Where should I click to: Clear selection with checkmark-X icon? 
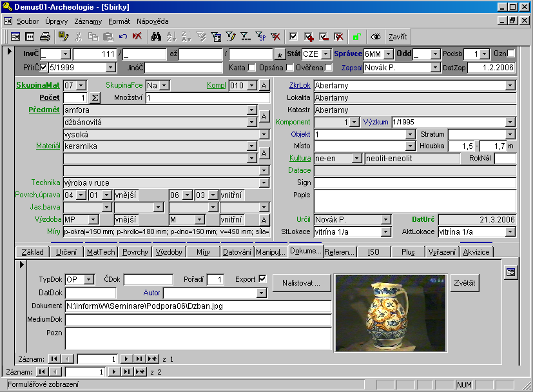click(338, 37)
